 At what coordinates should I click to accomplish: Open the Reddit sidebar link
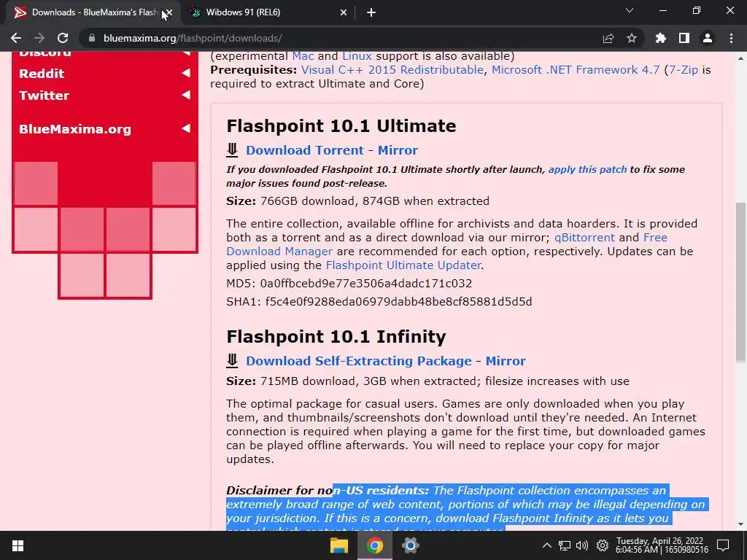tap(42, 74)
